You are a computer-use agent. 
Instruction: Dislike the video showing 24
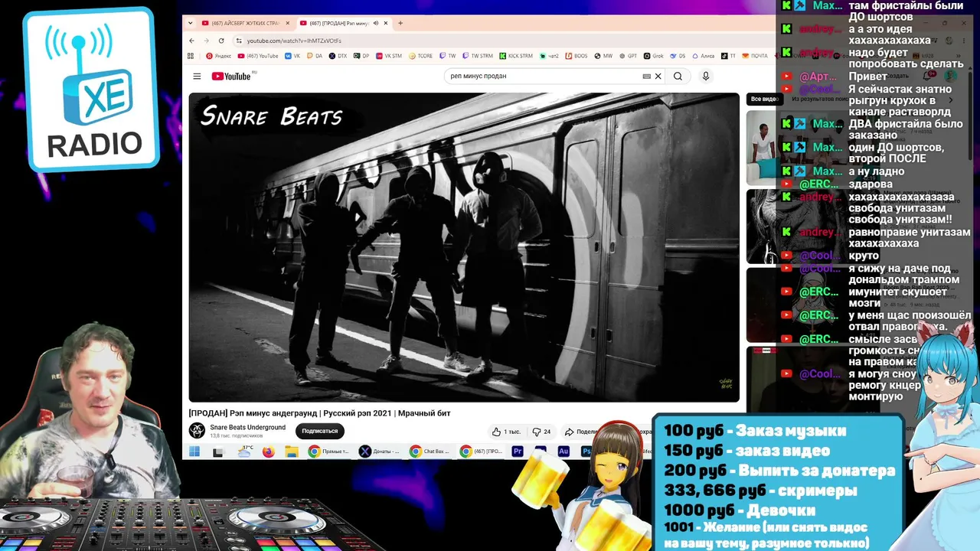[x=541, y=432]
